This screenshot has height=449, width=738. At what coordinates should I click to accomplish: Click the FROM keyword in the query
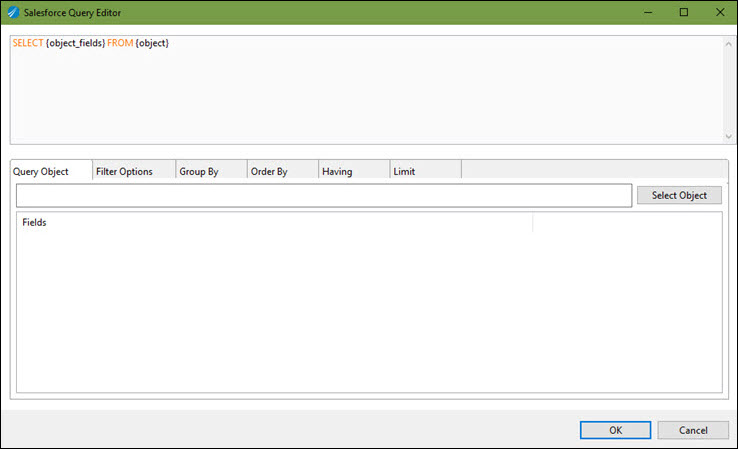[x=120, y=43]
